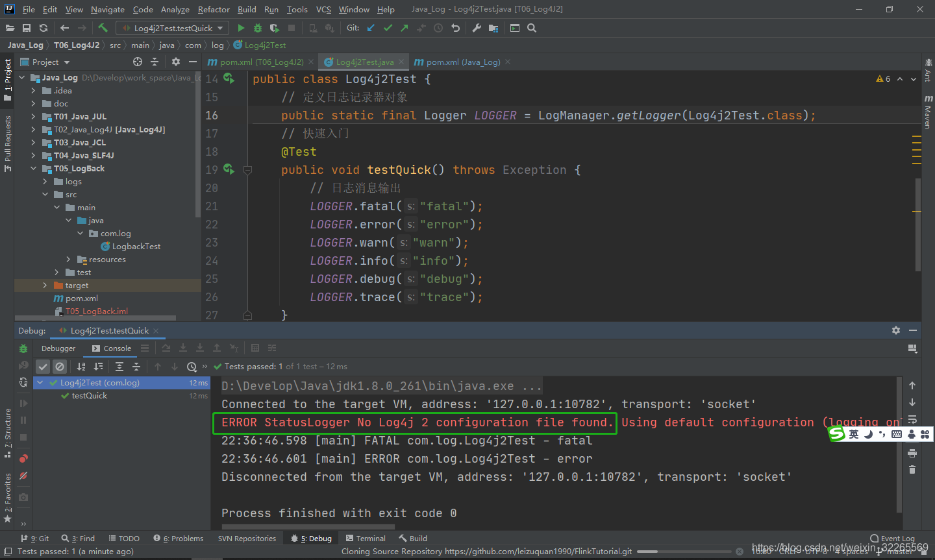
Task: Open run configuration dropdown Log4j2Test.testQuick
Action: (x=173, y=28)
